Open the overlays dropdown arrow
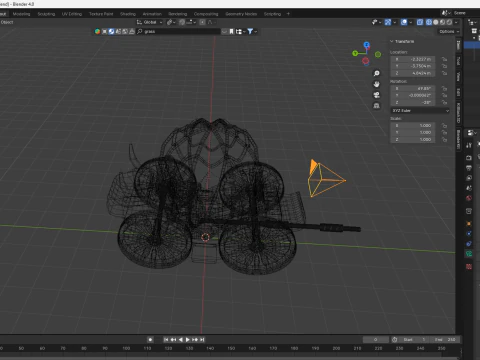Viewport: 480px width, 360px height. pyautogui.click(x=411, y=22)
